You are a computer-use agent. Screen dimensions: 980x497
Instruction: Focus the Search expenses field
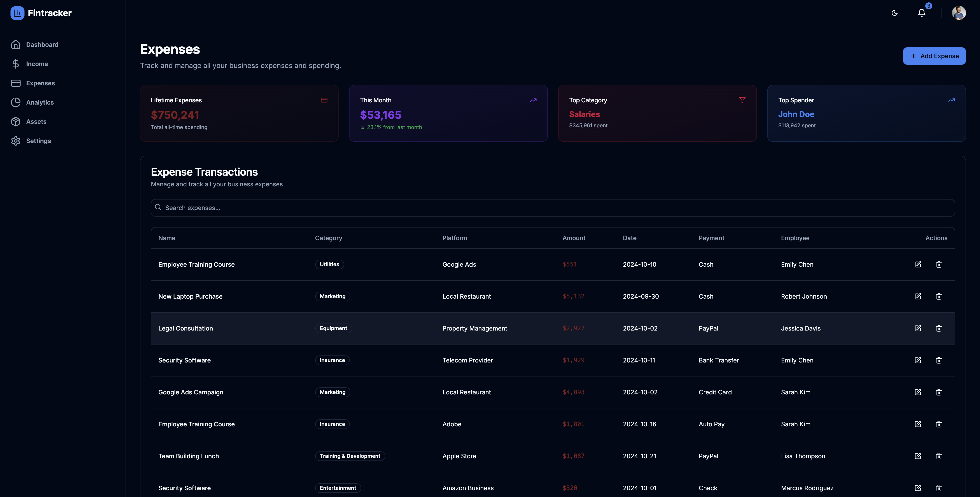(552, 208)
